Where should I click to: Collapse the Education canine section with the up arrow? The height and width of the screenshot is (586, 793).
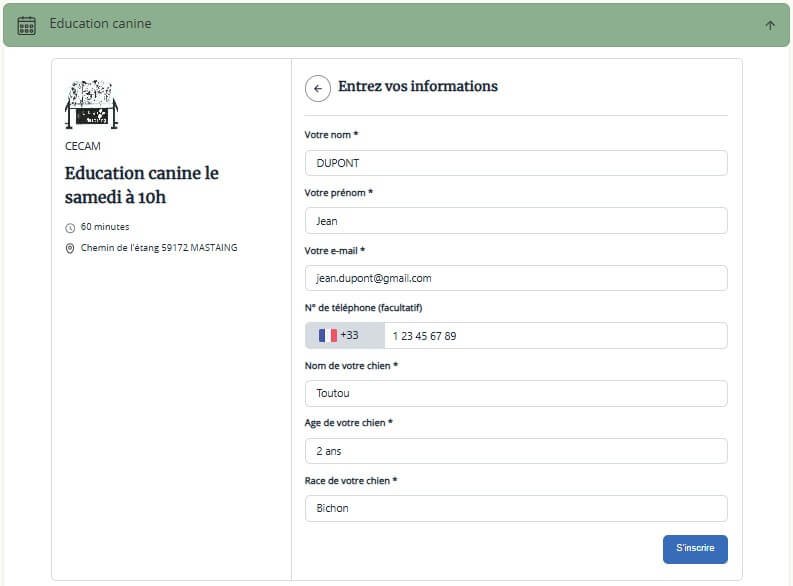click(x=770, y=25)
